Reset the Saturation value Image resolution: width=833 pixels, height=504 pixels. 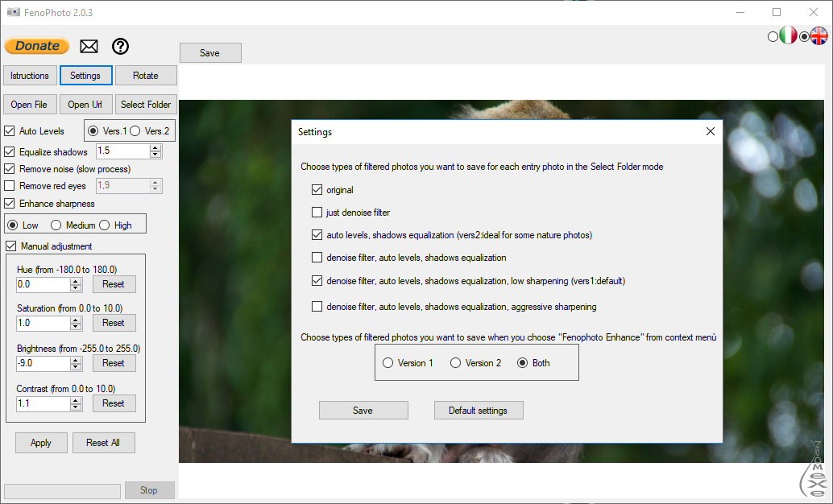114,323
